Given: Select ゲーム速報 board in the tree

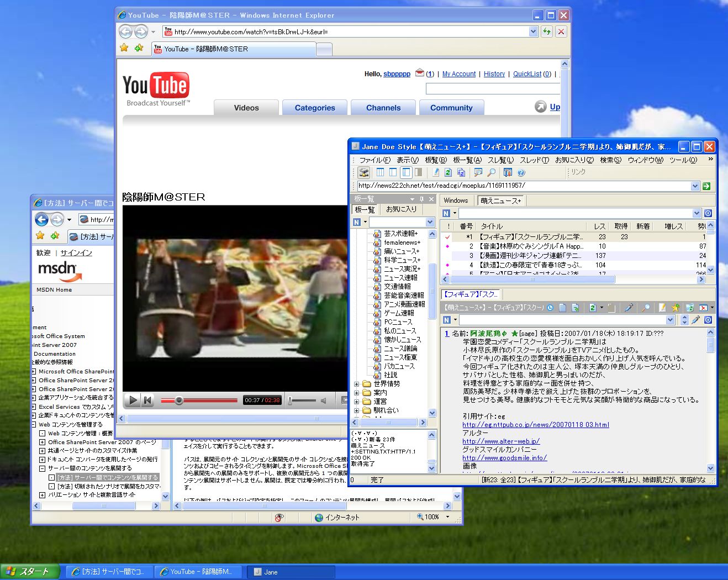Looking at the screenshot, I should point(399,313).
